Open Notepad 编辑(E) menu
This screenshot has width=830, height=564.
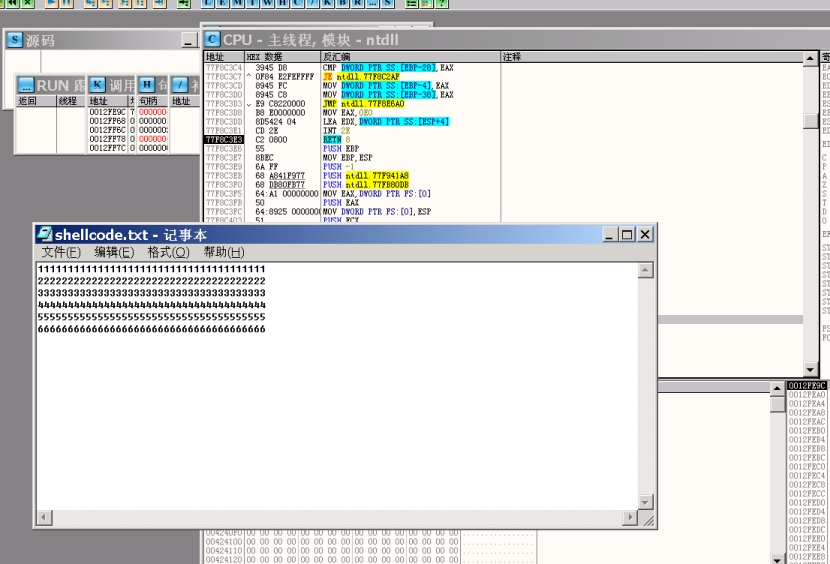point(113,252)
